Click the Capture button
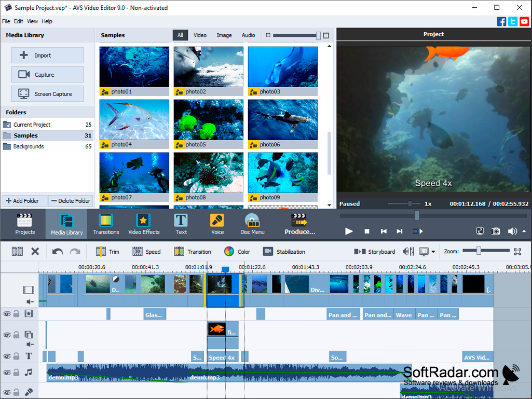This screenshot has width=532, height=399. coord(48,75)
